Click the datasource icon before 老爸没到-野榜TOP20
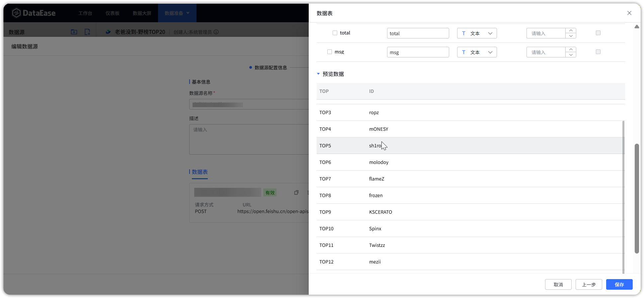Image resolution: width=644 pixels, height=298 pixels. tap(108, 32)
